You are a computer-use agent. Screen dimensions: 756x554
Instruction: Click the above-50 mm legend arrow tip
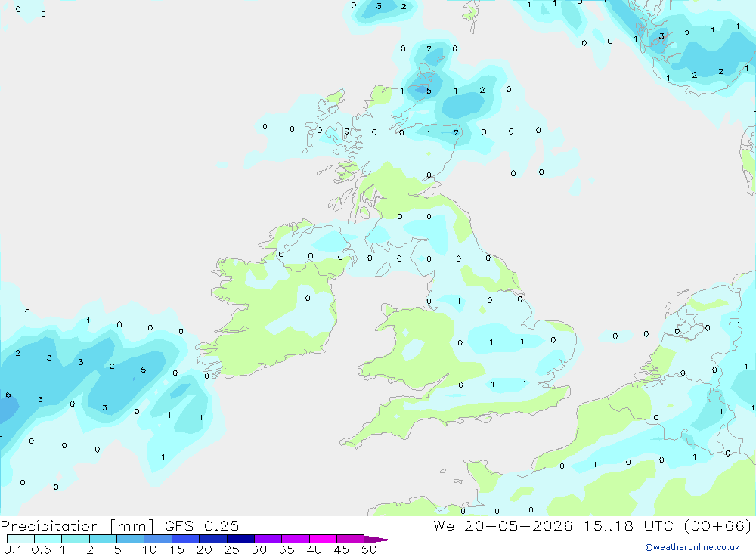[x=377, y=540]
